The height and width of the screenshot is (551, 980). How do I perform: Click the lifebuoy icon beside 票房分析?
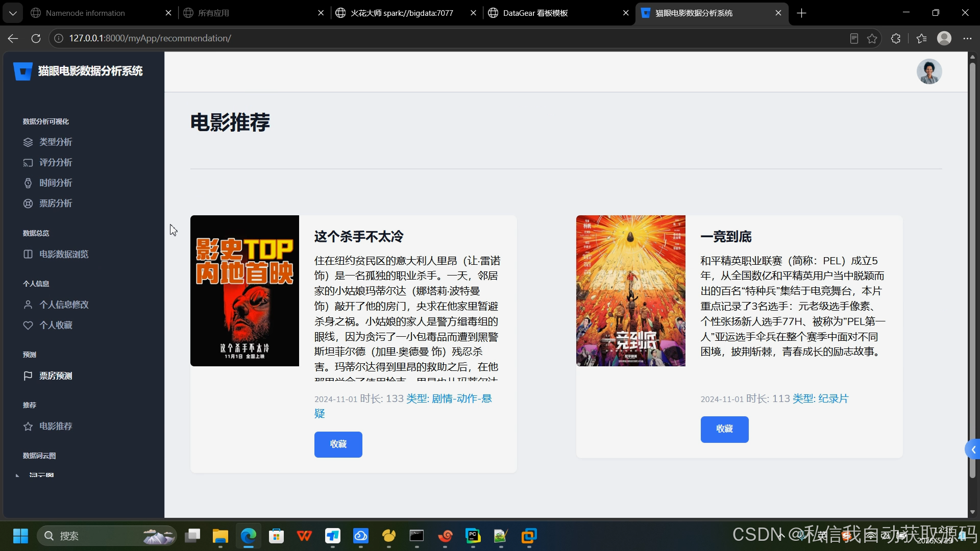[28, 204]
